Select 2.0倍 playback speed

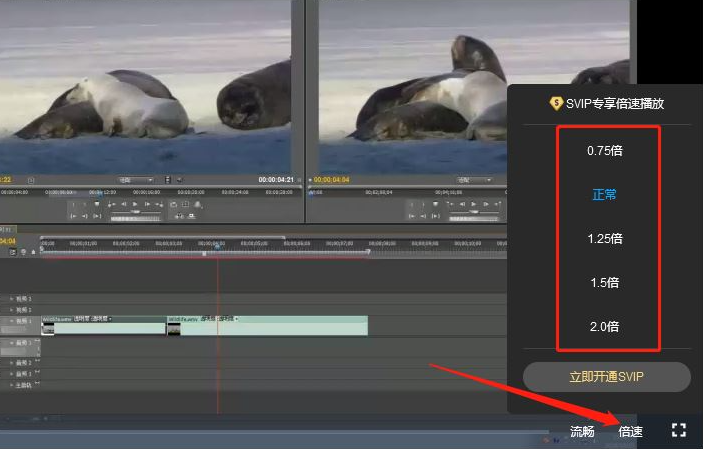[x=605, y=326]
